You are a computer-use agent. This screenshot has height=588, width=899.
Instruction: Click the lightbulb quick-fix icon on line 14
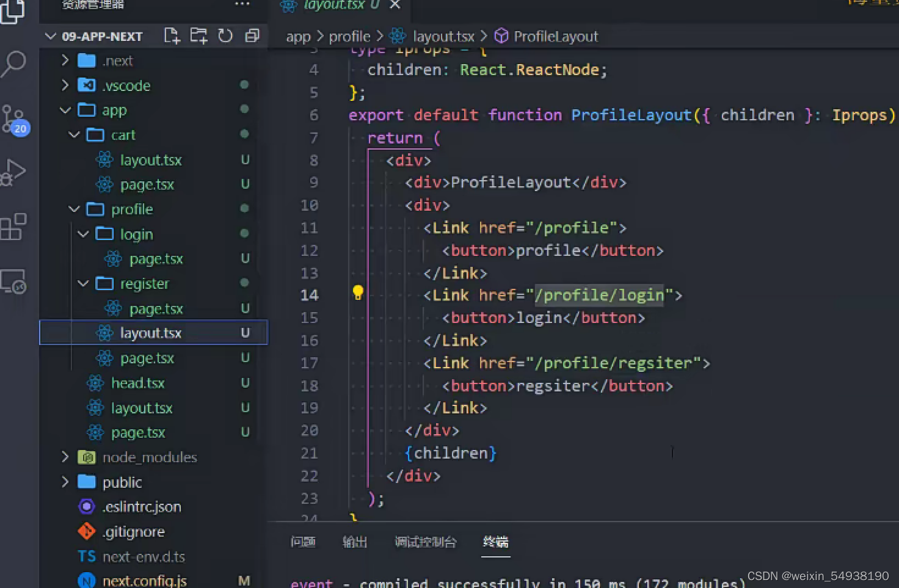click(358, 293)
